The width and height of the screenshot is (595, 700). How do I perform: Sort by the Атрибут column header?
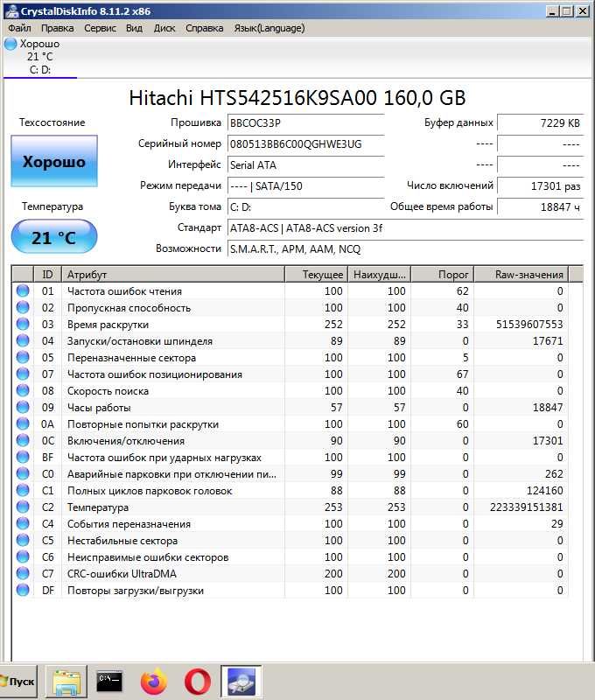click(173, 274)
